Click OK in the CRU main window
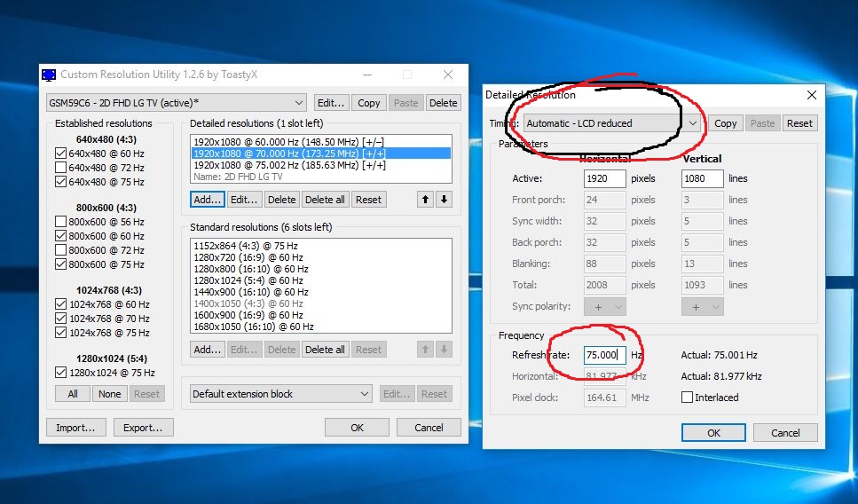This screenshot has width=858, height=504. 357,428
